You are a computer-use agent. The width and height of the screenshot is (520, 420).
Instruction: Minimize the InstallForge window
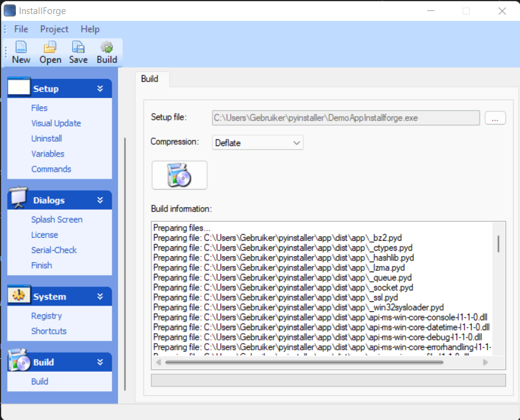431,11
